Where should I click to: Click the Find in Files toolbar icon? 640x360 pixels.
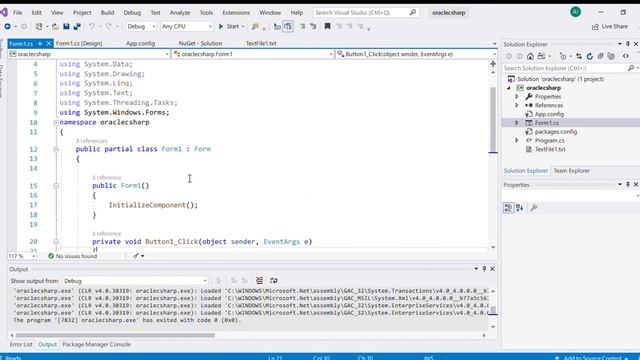[256, 27]
